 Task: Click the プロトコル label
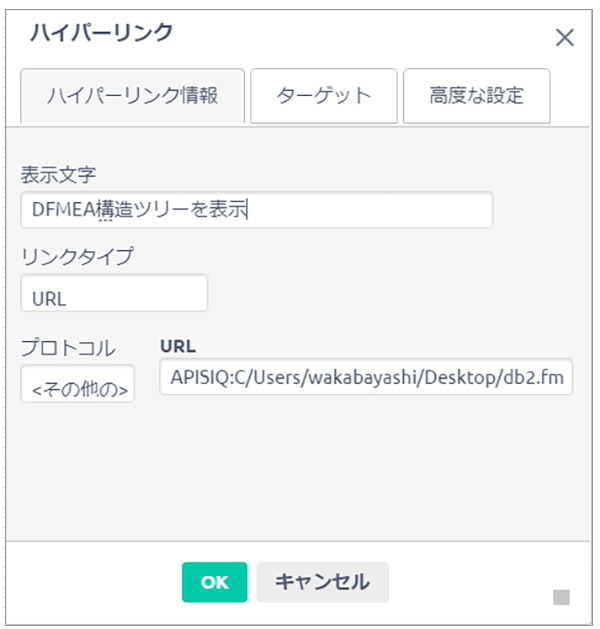click(x=68, y=348)
